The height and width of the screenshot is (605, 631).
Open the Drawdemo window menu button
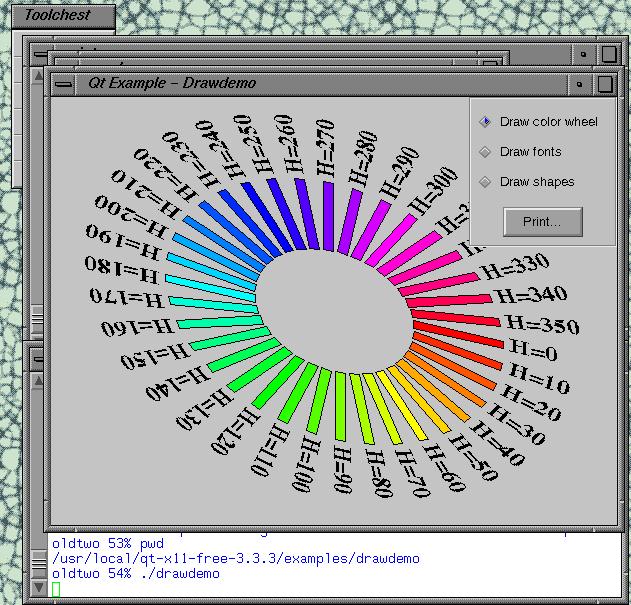[x=63, y=85]
